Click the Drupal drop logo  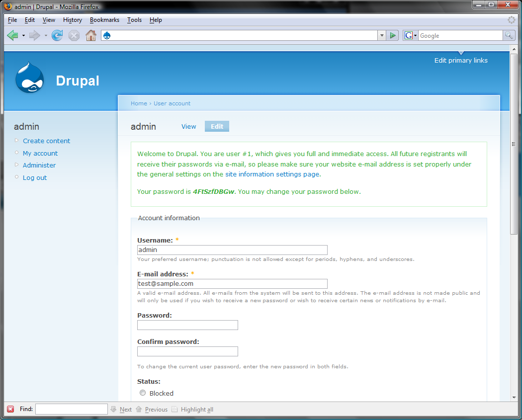tap(30, 78)
